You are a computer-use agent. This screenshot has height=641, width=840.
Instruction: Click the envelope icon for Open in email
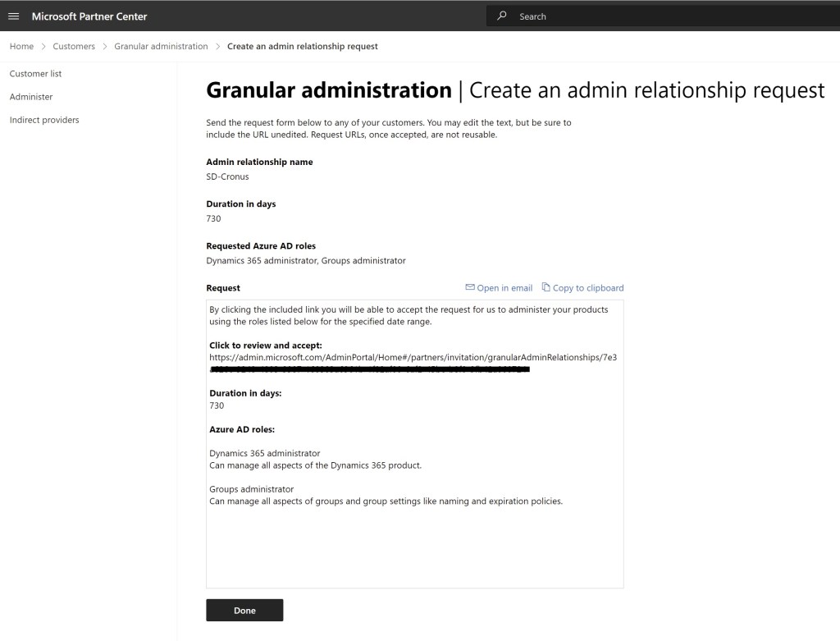coord(470,287)
